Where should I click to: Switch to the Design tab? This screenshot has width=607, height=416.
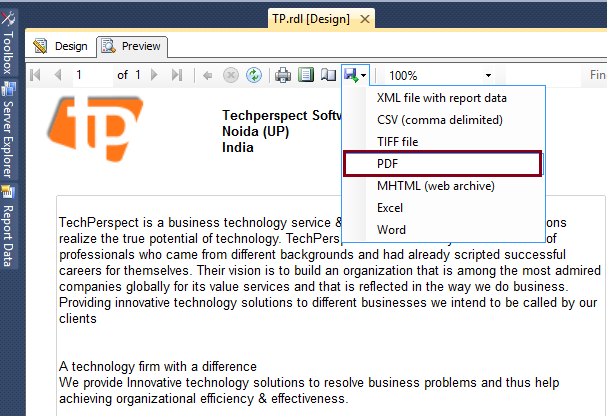tap(61, 46)
